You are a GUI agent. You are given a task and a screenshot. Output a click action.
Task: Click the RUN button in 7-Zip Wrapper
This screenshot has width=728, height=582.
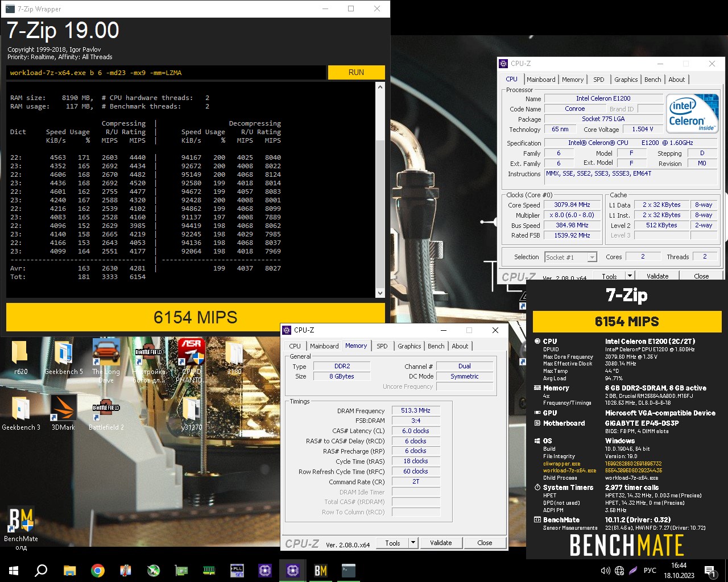click(x=356, y=72)
